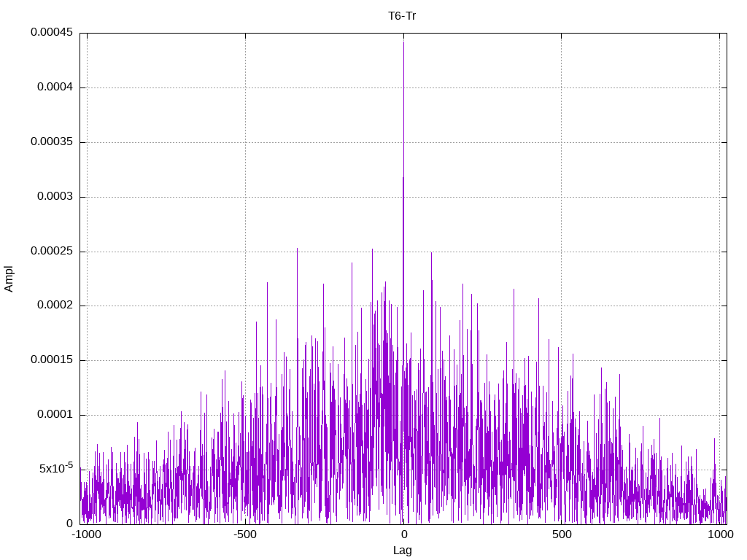Click the tip of the tallest peak at lag 0
This screenshot has height=560, width=747.
pyautogui.click(x=404, y=42)
